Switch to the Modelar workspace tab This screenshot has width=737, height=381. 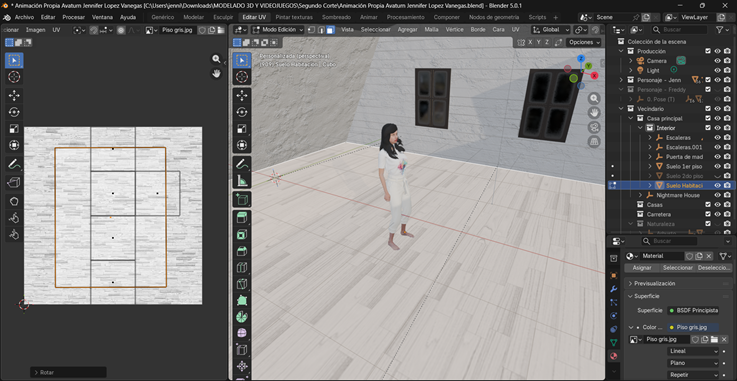point(194,17)
